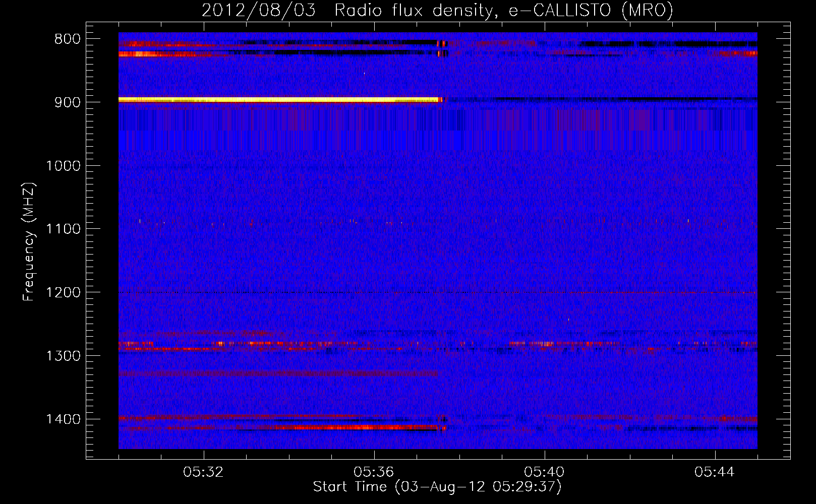Select the 1000 frequency tick label
The image size is (816, 504).
click(x=63, y=166)
